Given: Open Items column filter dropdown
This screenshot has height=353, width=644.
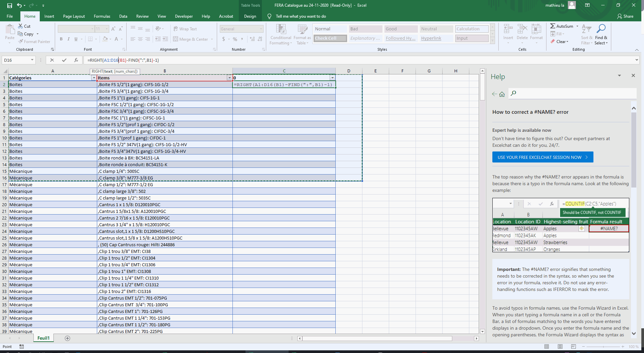Looking at the screenshot, I should coord(229,78).
